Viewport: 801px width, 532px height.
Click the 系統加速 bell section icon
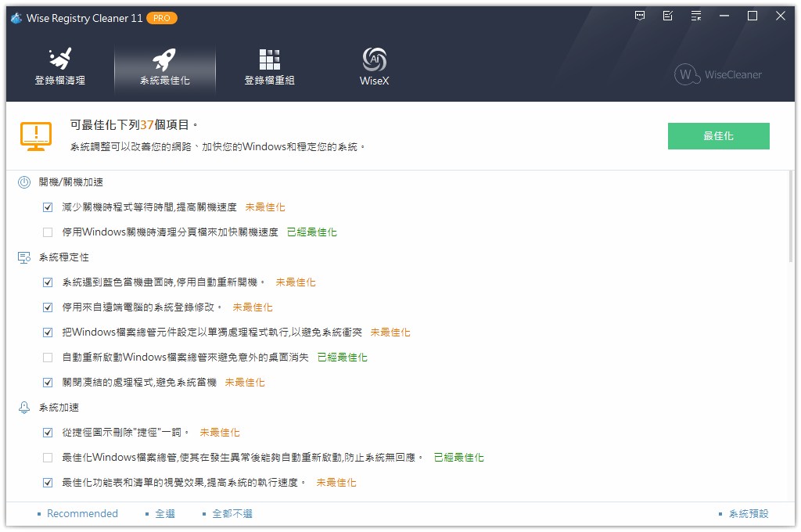click(24, 408)
